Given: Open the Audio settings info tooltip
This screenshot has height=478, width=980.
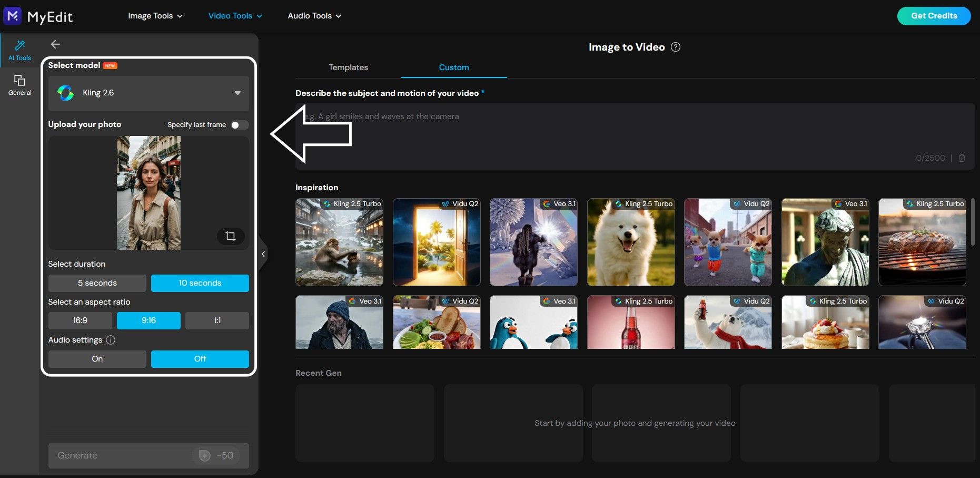Looking at the screenshot, I should (x=111, y=340).
